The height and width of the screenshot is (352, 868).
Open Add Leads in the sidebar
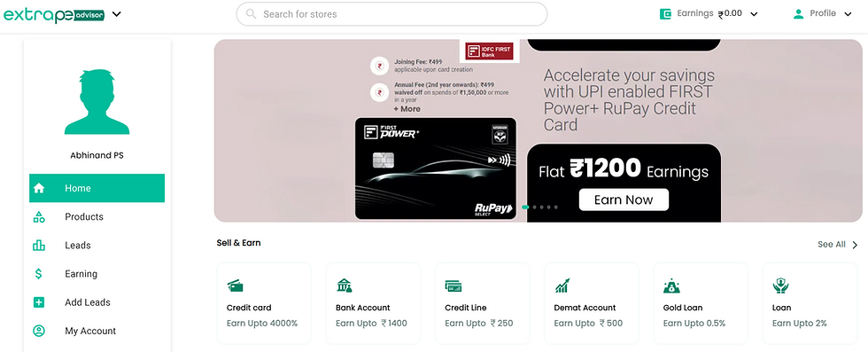coord(97,302)
